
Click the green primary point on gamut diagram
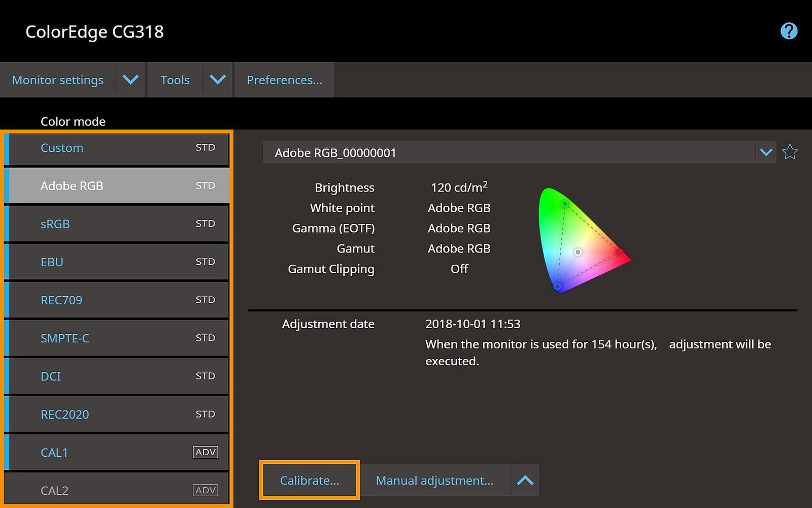click(x=565, y=204)
